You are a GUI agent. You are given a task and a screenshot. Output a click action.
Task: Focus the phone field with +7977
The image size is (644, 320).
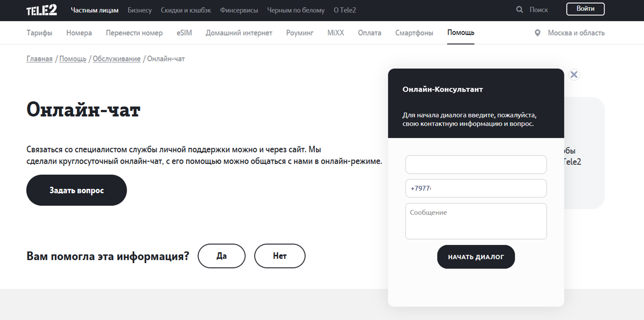[x=476, y=188]
